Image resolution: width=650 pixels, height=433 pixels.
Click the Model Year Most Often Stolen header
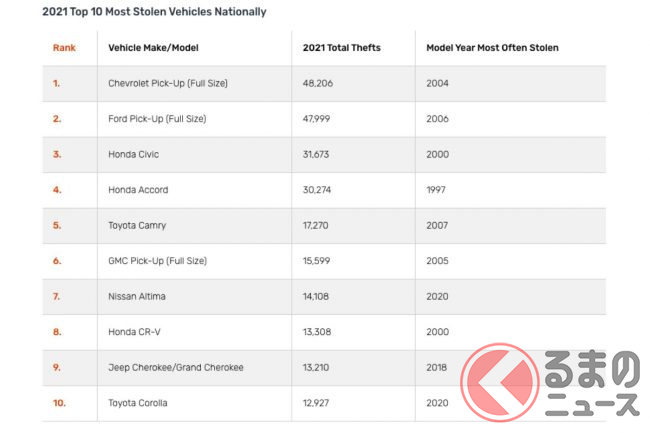coord(492,48)
